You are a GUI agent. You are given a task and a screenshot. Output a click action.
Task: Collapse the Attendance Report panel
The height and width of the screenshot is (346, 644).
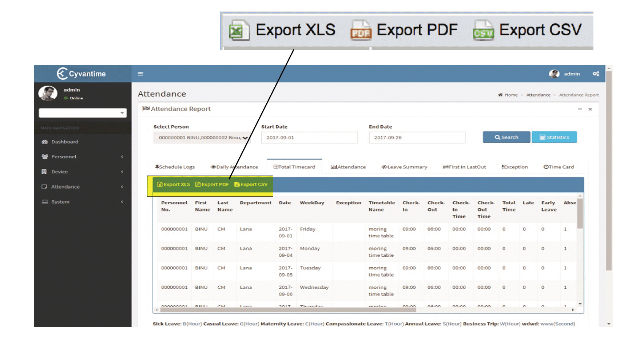[x=580, y=109]
